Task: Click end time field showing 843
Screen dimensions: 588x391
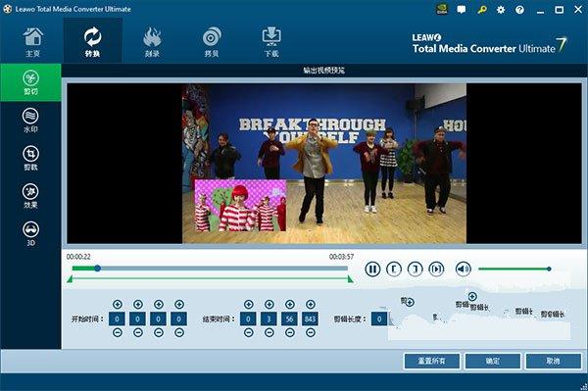Action: [x=310, y=318]
